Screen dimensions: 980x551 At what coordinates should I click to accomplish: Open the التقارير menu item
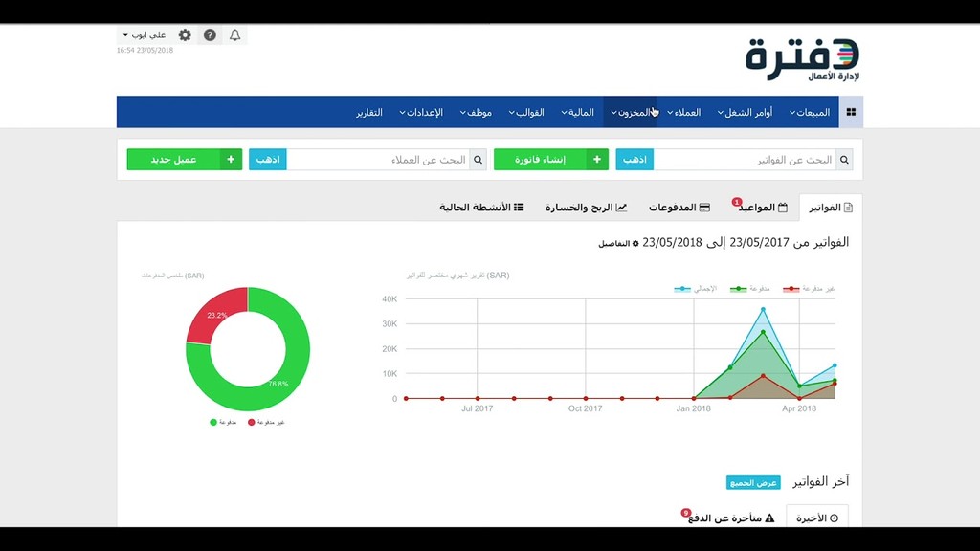[369, 113]
